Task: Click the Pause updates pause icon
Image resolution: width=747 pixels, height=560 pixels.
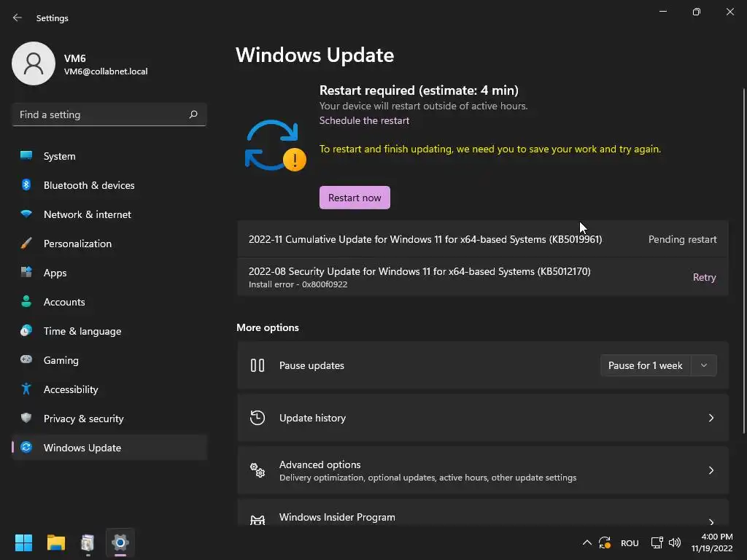Action: coord(258,365)
